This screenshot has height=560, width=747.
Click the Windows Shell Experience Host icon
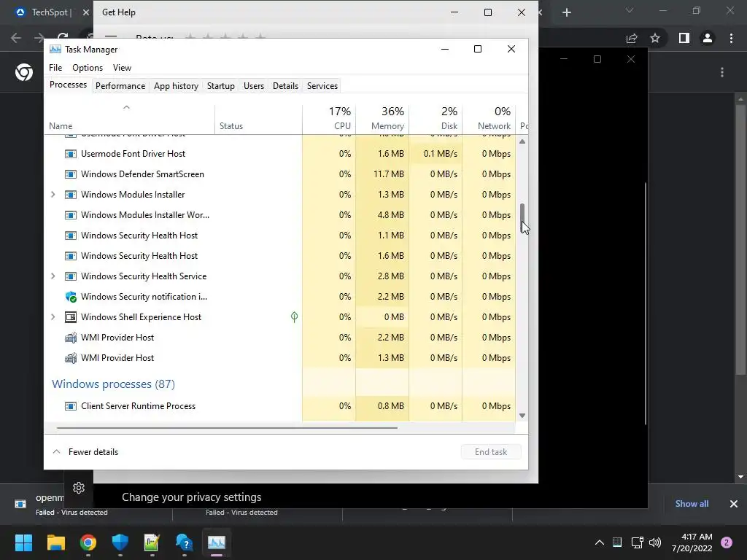coord(71,317)
